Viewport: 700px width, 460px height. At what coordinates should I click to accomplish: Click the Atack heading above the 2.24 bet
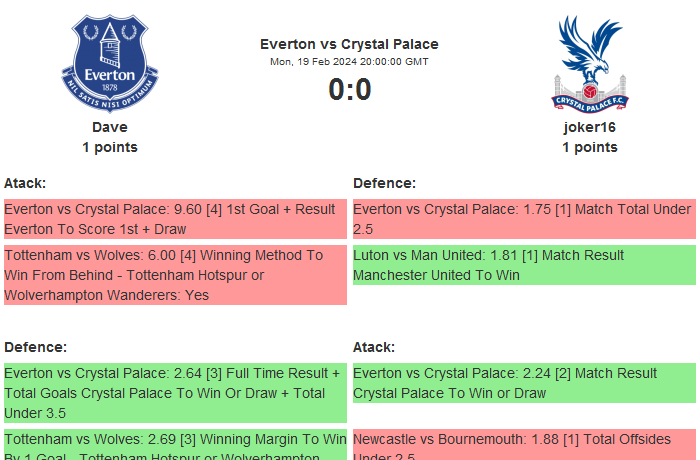374,347
